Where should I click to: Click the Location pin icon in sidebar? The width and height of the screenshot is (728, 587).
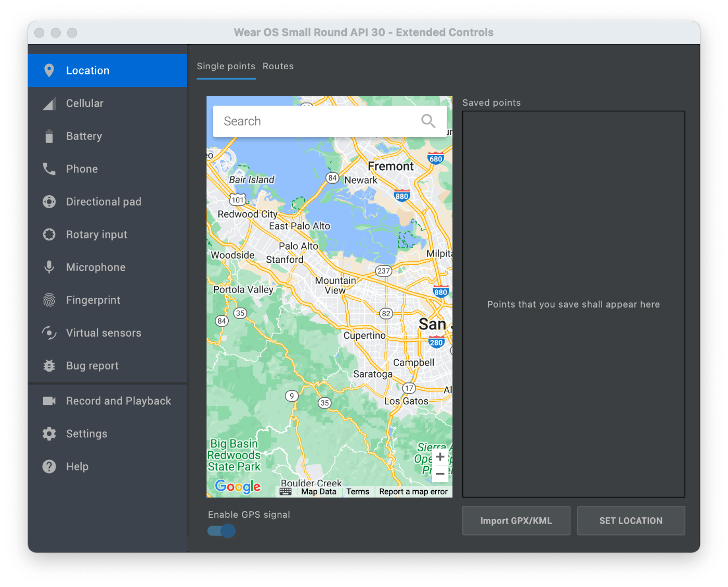pyautogui.click(x=49, y=70)
